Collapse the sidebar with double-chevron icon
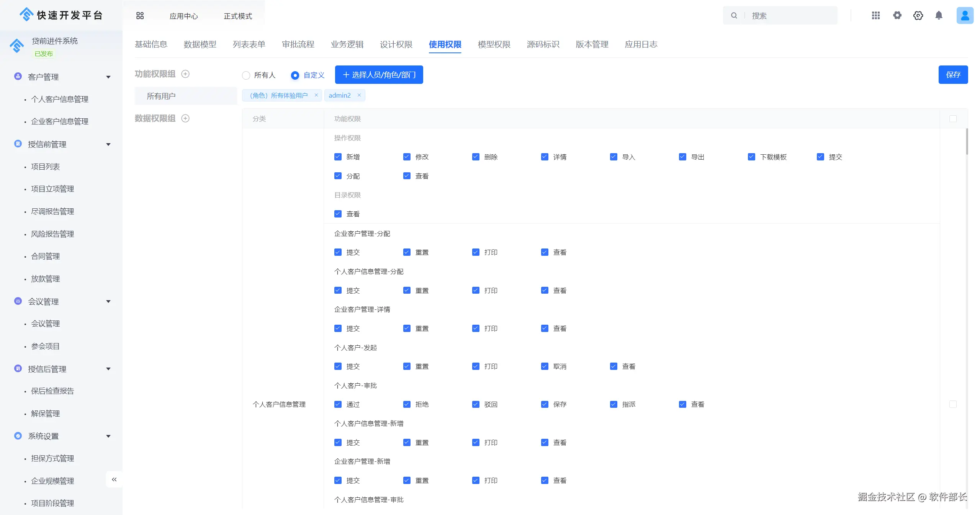Screen dimensions: 980x515 114,479
